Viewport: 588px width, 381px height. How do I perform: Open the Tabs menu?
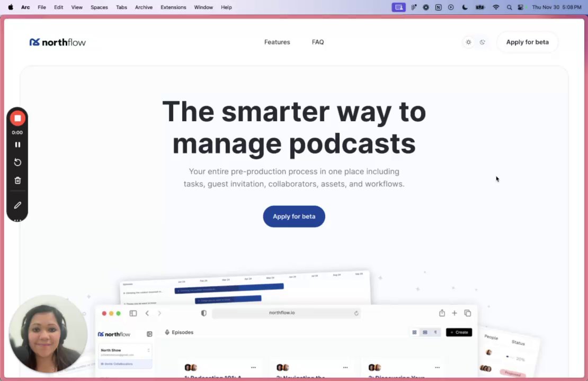click(121, 7)
